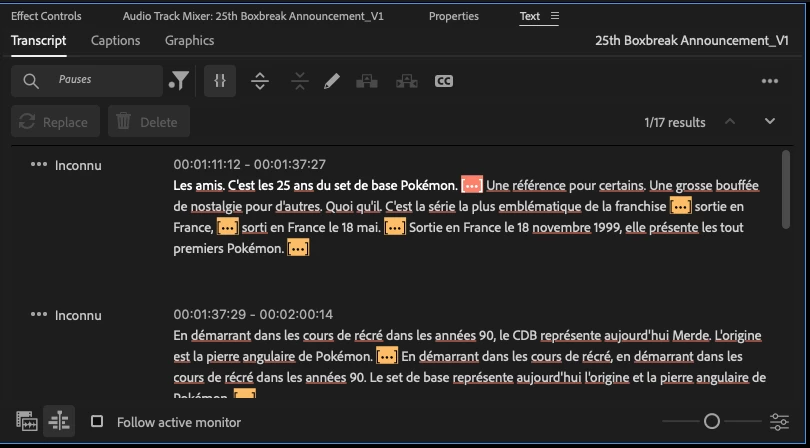Click the 25th Boxbreak Announcement_V1 sequence name
Screen dimensions: 810x448
click(692, 40)
